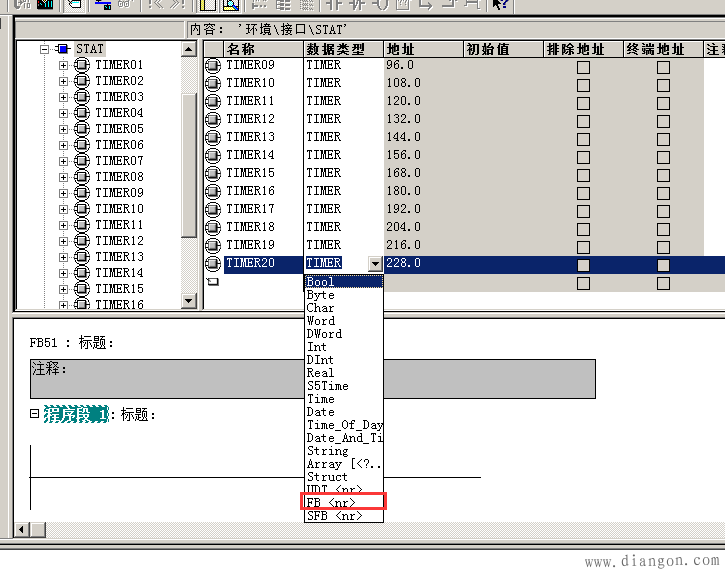Image resolution: width=725 pixels, height=575 pixels.
Task: Tick the 排除地址 checkbox for TIMER12
Action: (x=584, y=122)
